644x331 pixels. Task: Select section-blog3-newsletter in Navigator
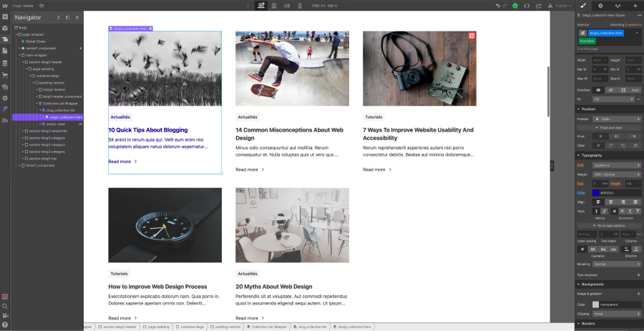(x=48, y=131)
